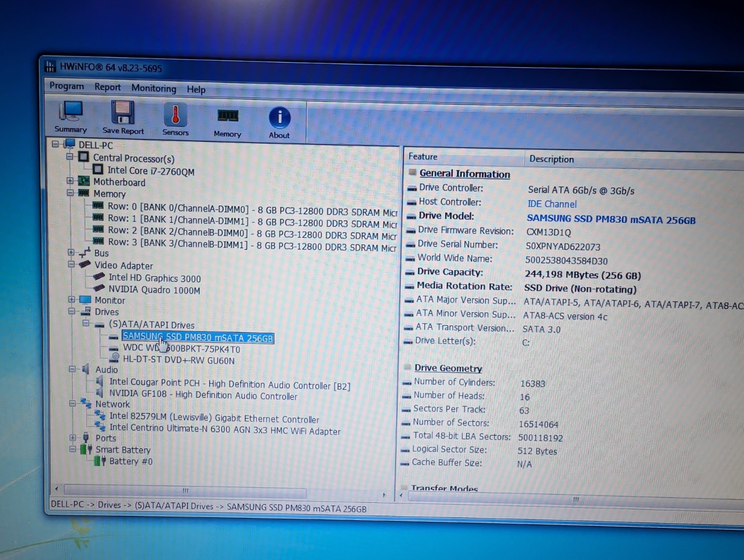Click the IDE Channel link

(552, 204)
